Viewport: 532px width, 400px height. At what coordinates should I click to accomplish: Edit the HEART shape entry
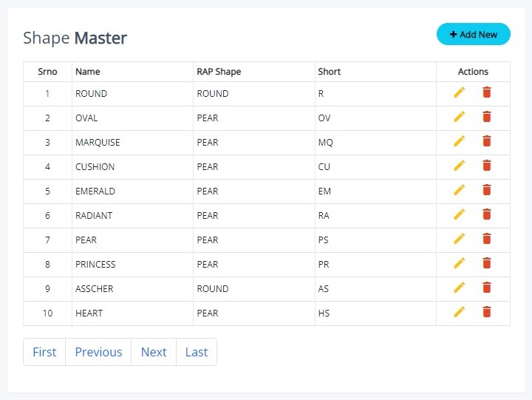460,312
